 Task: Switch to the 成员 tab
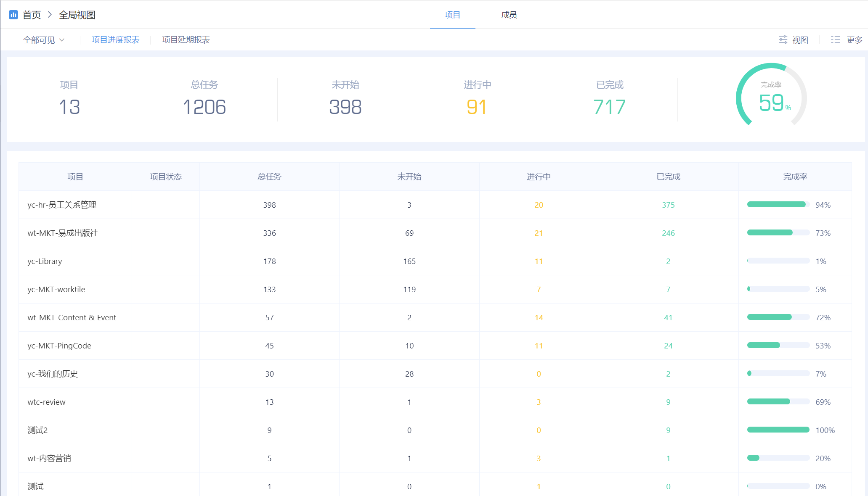(509, 15)
